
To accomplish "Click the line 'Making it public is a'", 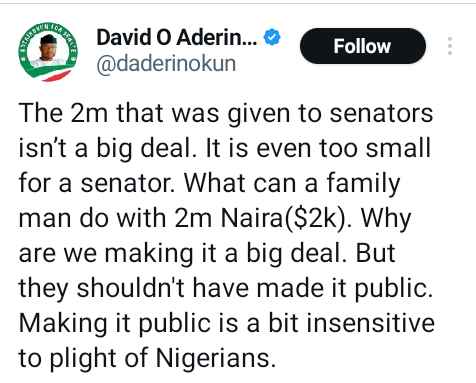I will 226,323.
